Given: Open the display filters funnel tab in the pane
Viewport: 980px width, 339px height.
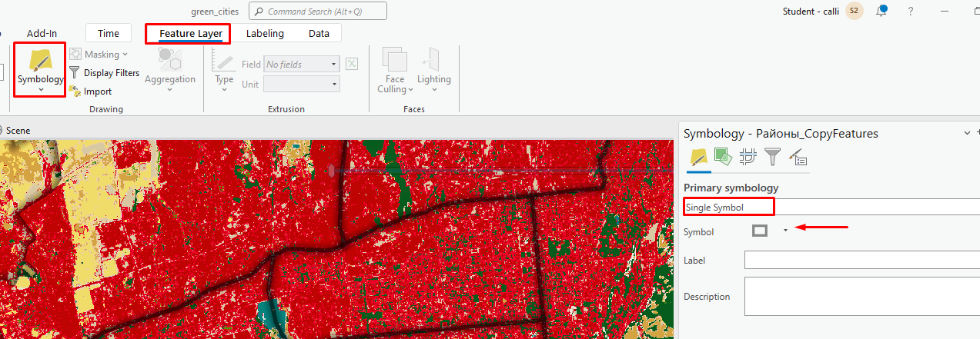Looking at the screenshot, I should [772, 158].
